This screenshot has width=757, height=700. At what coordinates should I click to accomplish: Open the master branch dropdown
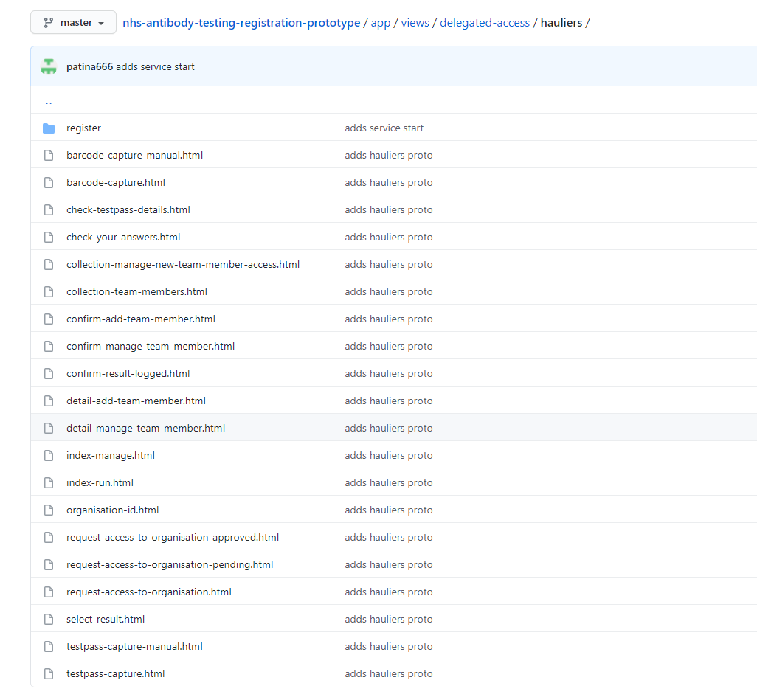[x=73, y=23]
